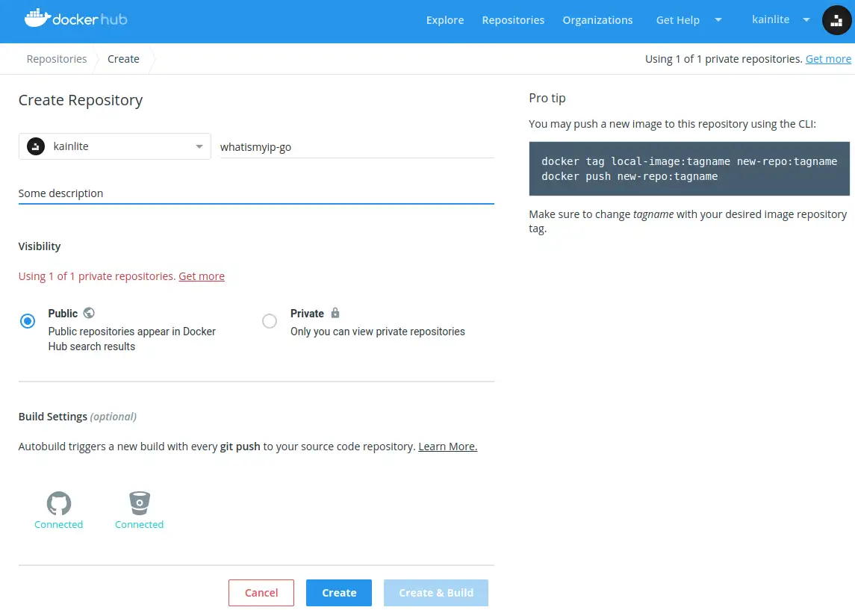Image resolution: width=855 pixels, height=616 pixels.
Task: Click the Pro tip heading
Action: (x=547, y=98)
